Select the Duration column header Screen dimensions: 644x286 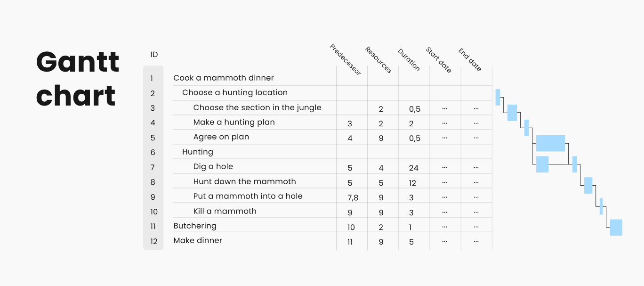click(x=408, y=60)
